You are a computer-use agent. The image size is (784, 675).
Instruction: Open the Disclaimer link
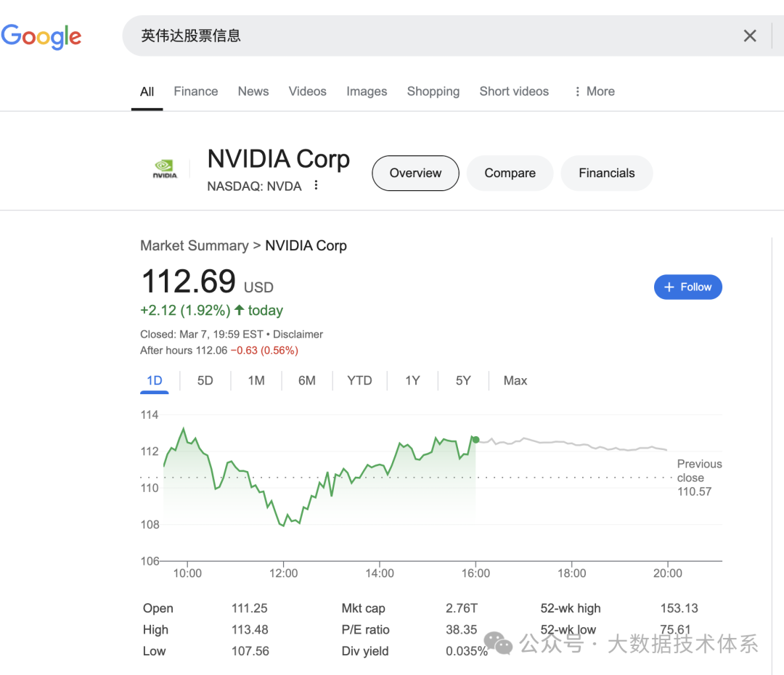[x=298, y=334]
